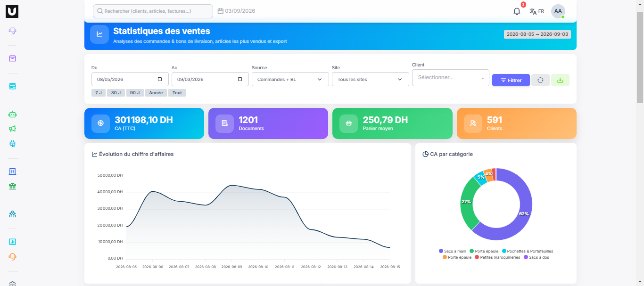Click the 591 Clients value
The image size is (644, 286).
pyautogui.click(x=495, y=120)
